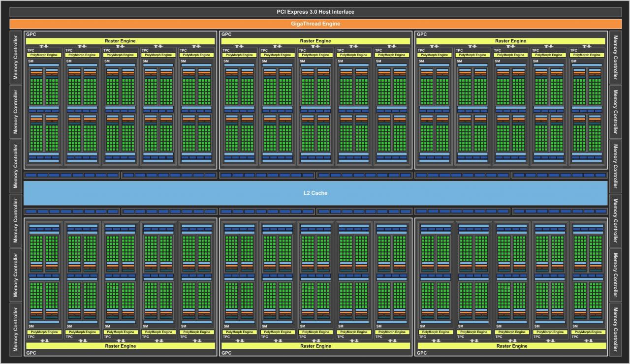Select the Raster Engine in the bottom-middle GPC

315,346
